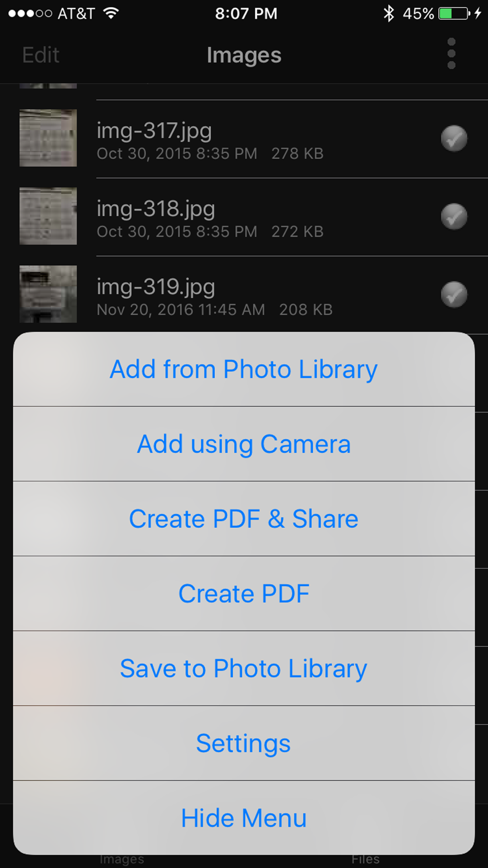
Task: Choose Create PDF & Share
Action: 244,519
